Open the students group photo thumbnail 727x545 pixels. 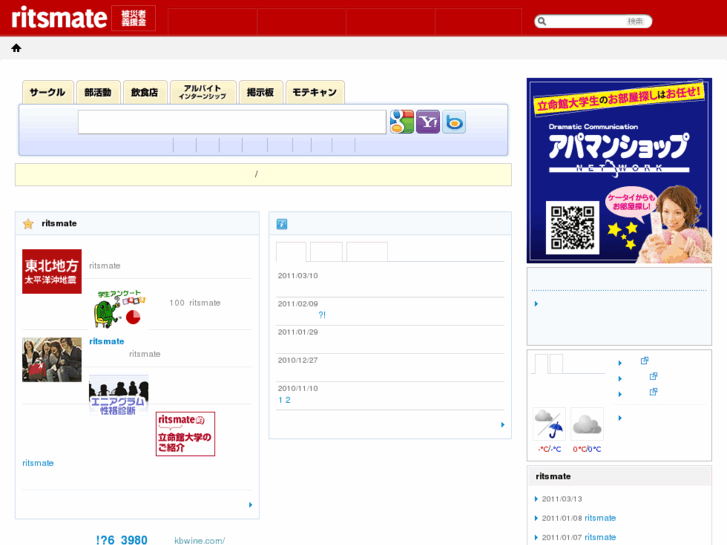pos(52,359)
